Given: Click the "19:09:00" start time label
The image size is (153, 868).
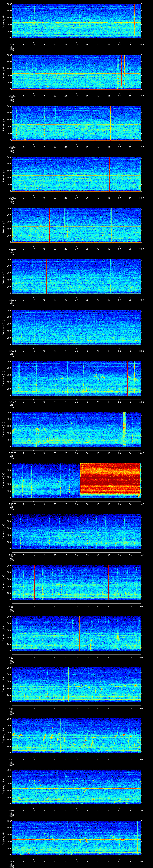Looking at the screenshot, I should pos(12,453).
